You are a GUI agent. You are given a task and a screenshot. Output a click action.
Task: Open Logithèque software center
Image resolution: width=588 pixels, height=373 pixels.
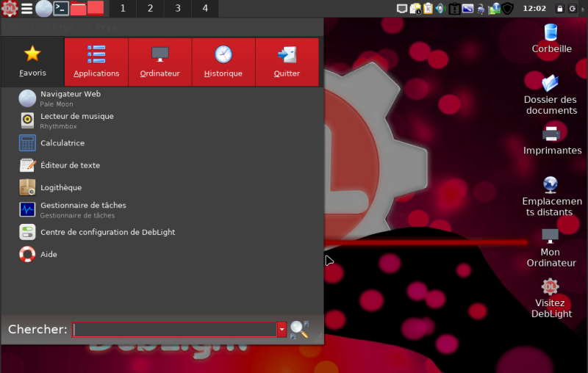tap(60, 187)
